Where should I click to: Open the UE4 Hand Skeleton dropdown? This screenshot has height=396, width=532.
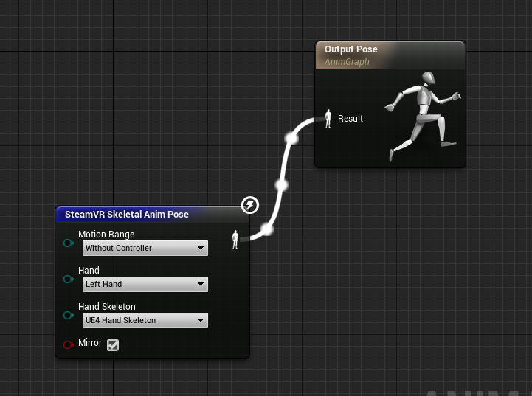click(145, 320)
